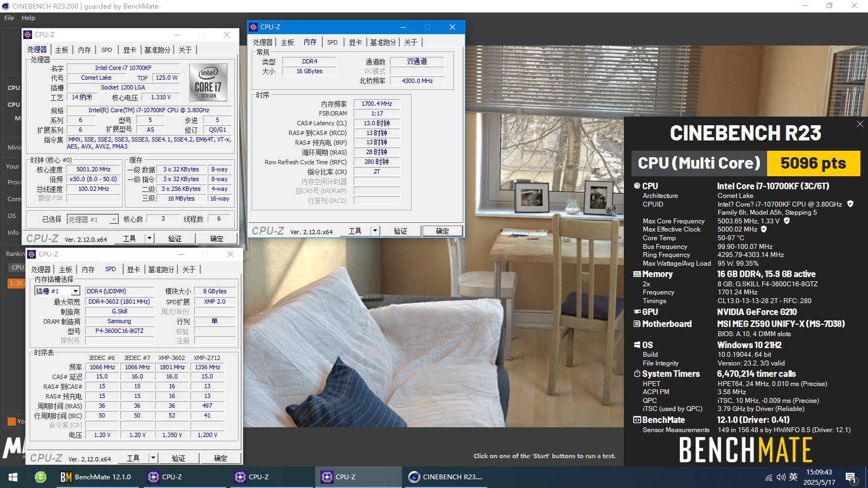This screenshot has width=868, height=488.
Task: Click the MSI MEG Z590 UNIFY-X motherboard text
Action: click(781, 324)
